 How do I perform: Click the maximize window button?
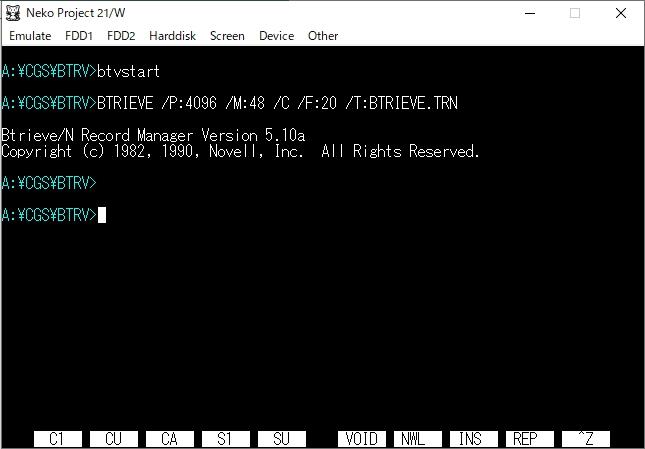tap(575, 13)
